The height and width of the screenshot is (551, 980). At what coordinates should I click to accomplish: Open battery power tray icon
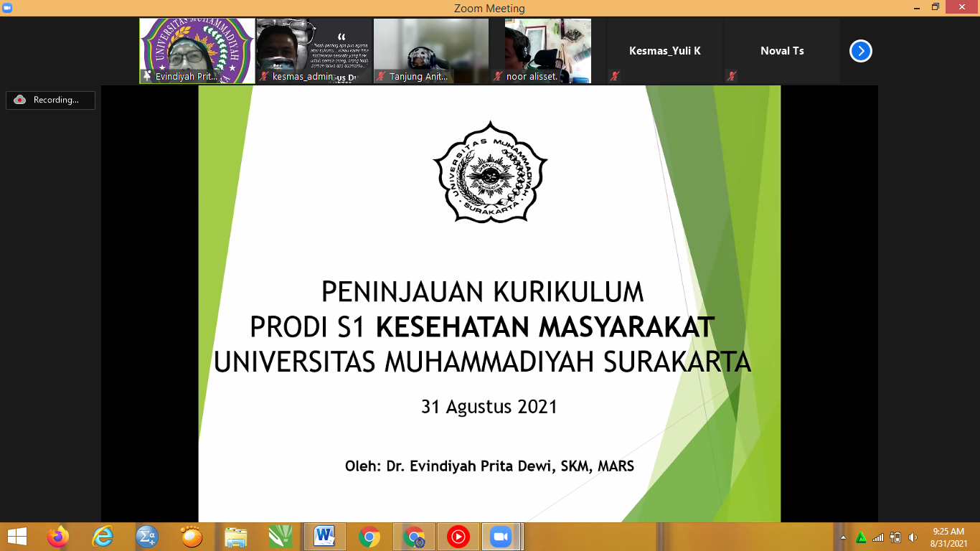pos(895,537)
